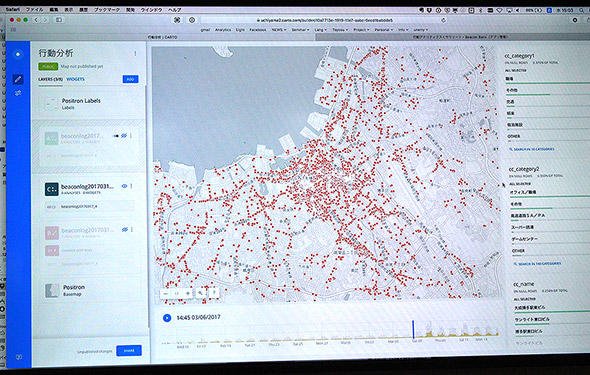Show the hidden green beaconlog2017 layer
590x375 pixels.
[124, 135]
